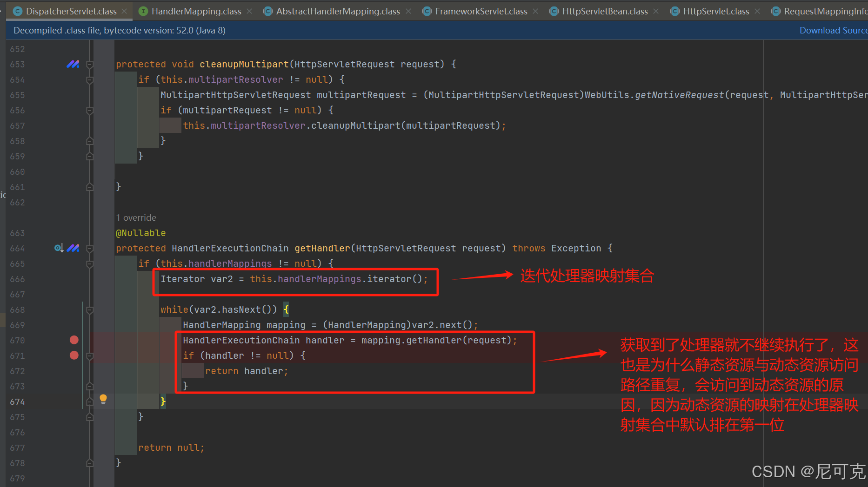Screen dimensions: 868x487
Task: Toggle the breakpoint on line 670
Action: coord(74,340)
